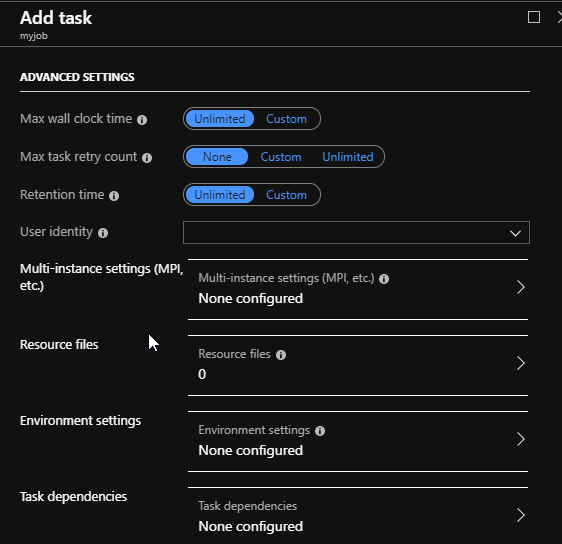
Task: Open None configured under Environment settings
Action: (x=251, y=450)
